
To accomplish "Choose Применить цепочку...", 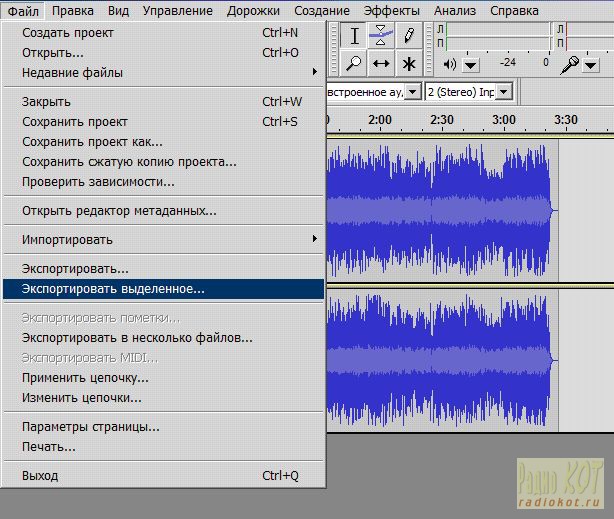I will 164,378.
